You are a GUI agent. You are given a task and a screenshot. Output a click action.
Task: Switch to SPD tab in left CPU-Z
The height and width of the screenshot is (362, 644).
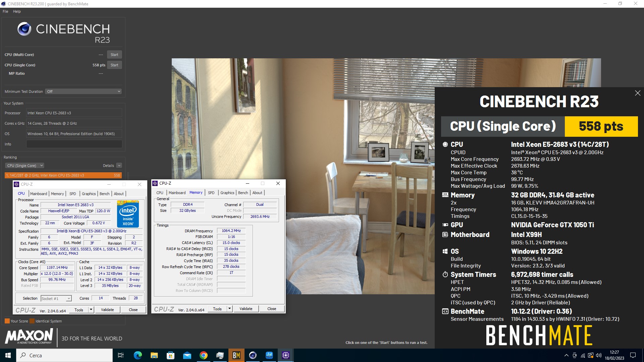pos(73,194)
